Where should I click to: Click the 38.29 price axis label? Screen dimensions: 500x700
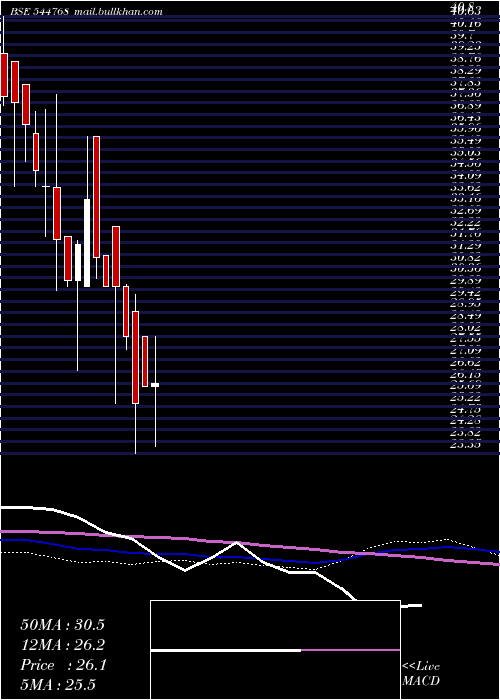point(468,71)
